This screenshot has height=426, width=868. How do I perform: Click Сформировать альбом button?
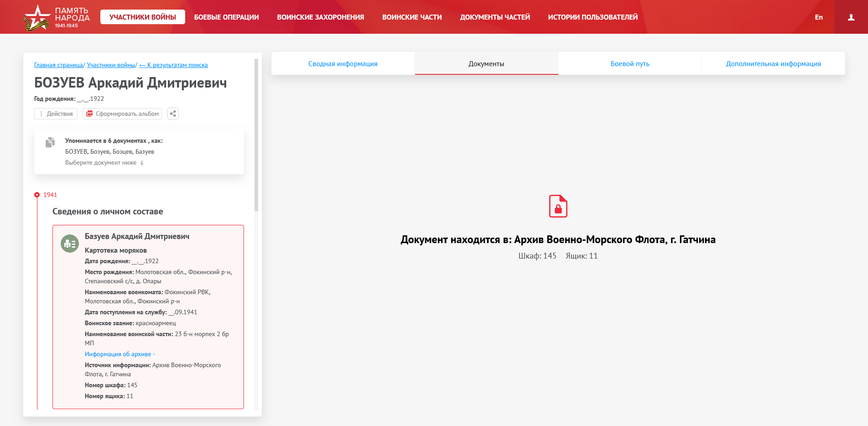pyautogui.click(x=122, y=114)
